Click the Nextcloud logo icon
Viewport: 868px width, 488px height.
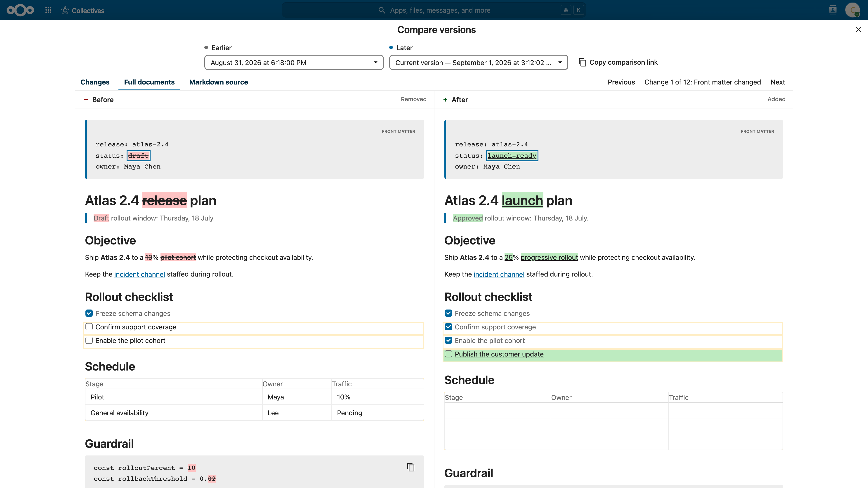pyautogui.click(x=20, y=10)
